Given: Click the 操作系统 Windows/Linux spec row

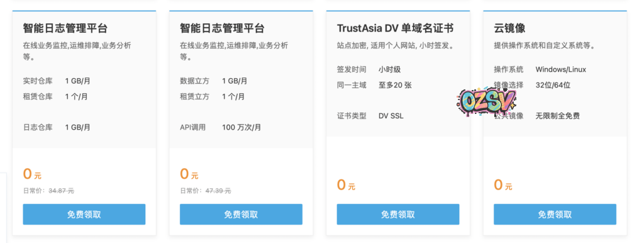Looking at the screenshot, I should tap(540, 69).
